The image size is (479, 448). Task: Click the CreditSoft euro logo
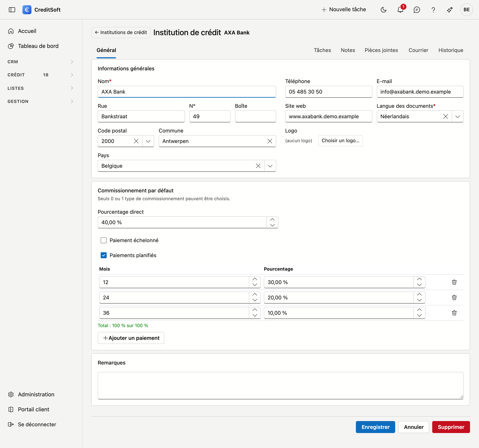coord(27,10)
